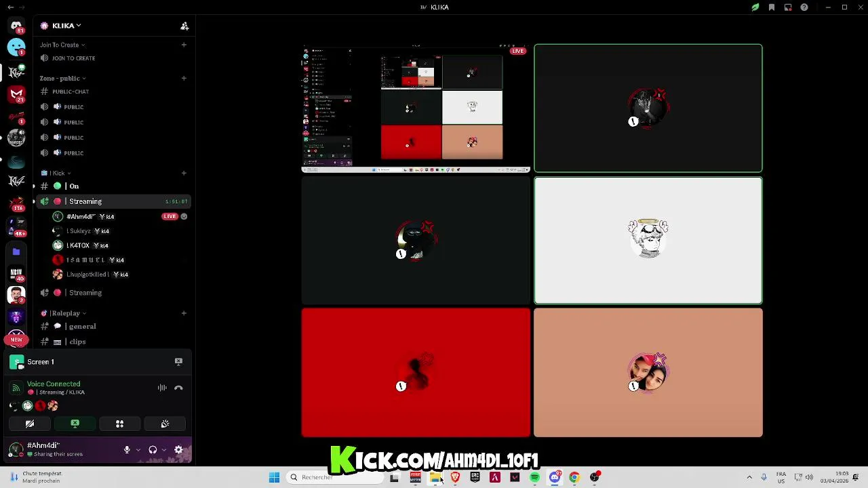Open the red M server with 21 badge
This screenshot has height=488, width=868.
pyautogui.click(x=16, y=94)
